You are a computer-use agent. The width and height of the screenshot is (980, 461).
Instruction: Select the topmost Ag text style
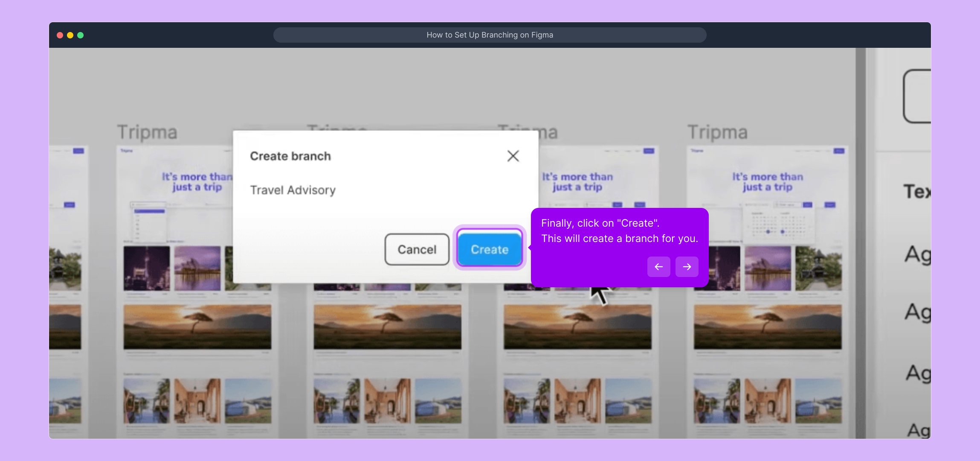pos(918,254)
